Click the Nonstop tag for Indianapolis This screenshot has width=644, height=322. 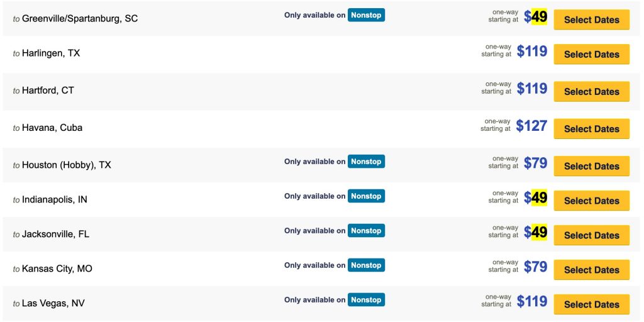pos(366,196)
